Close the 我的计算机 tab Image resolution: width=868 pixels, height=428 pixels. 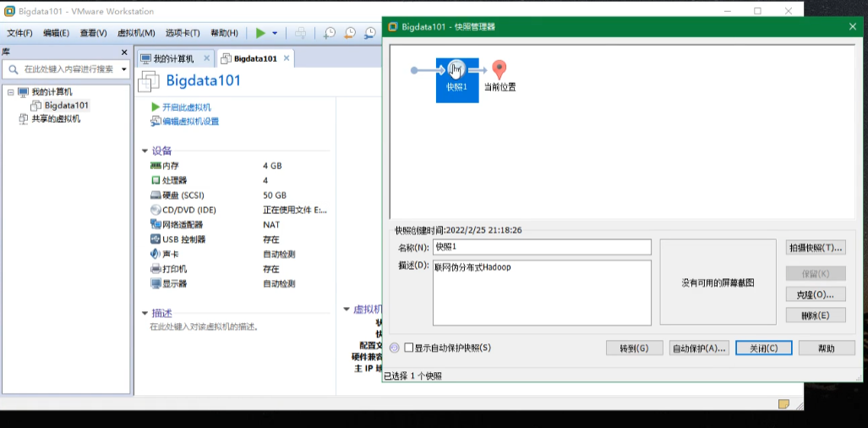point(206,58)
